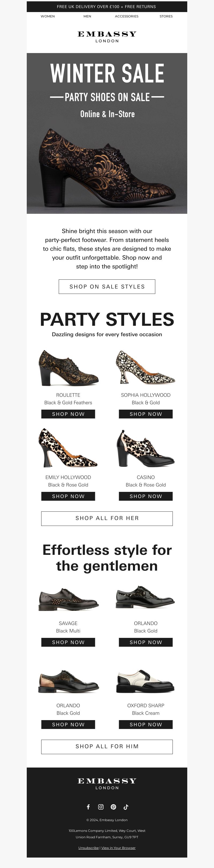Click the Unsubscribe link
Image resolution: width=214 pixels, height=868 pixels.
tap(89, 848)
